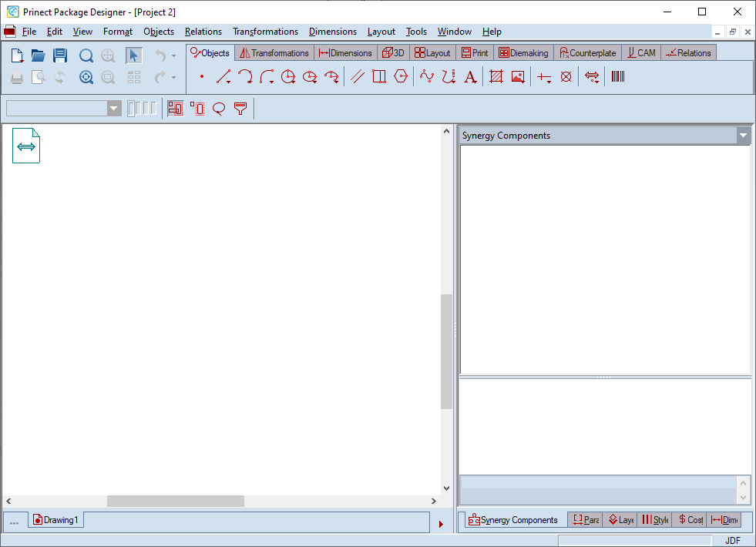Toggle the red selection filter funnel
The image size is (756, 547).
click(240, 109)
